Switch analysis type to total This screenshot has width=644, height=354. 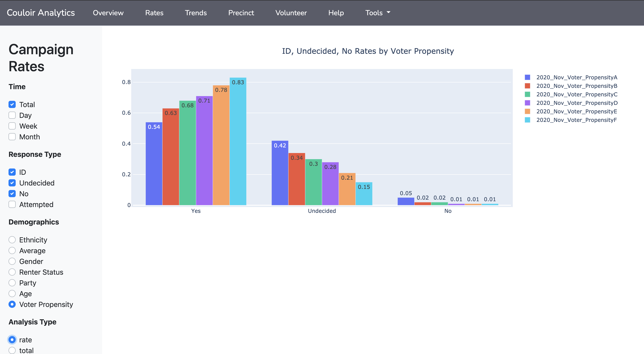click(12, 350)
